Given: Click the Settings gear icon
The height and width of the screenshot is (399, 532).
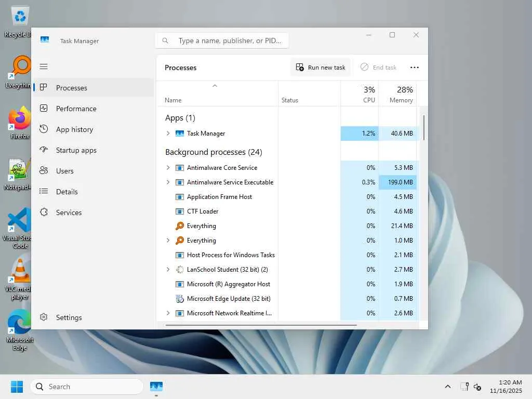Looking at the screenshot, I should tap(44, 317).
